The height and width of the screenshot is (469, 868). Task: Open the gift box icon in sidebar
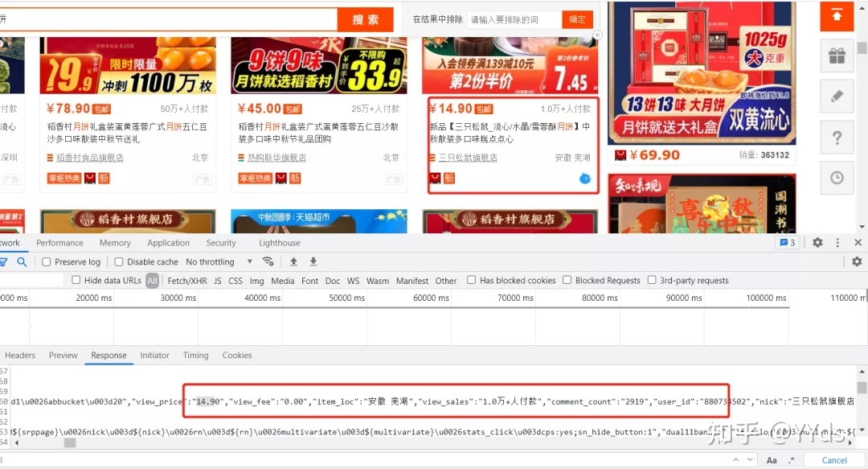[837, 56]
